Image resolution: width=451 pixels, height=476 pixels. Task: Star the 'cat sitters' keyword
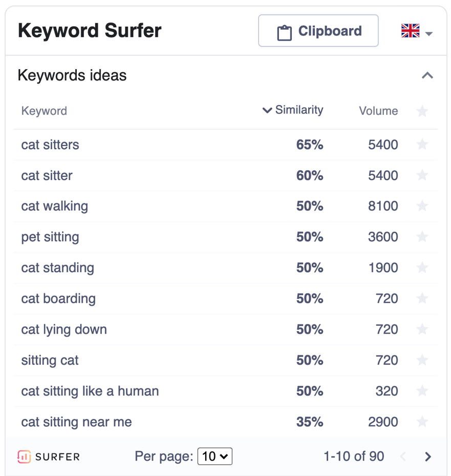(x=422, y=144)
